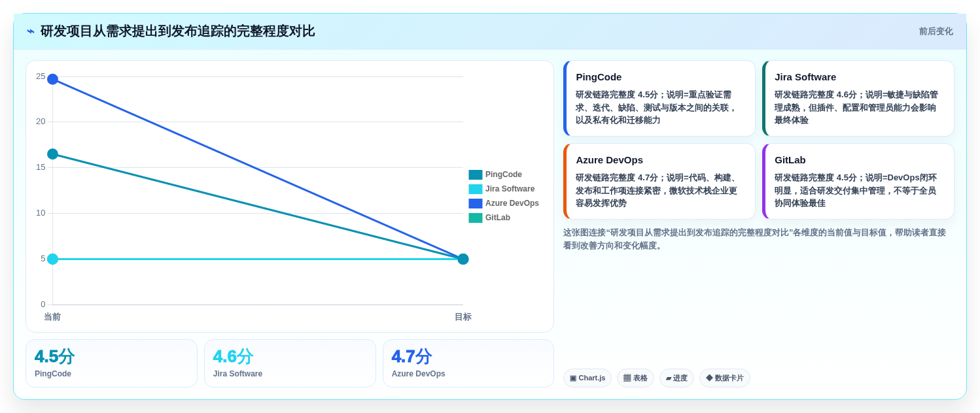Click the 目标 x-axis label
The width and height of the screenshot is (980, 413).
click(x=463, y=317)
